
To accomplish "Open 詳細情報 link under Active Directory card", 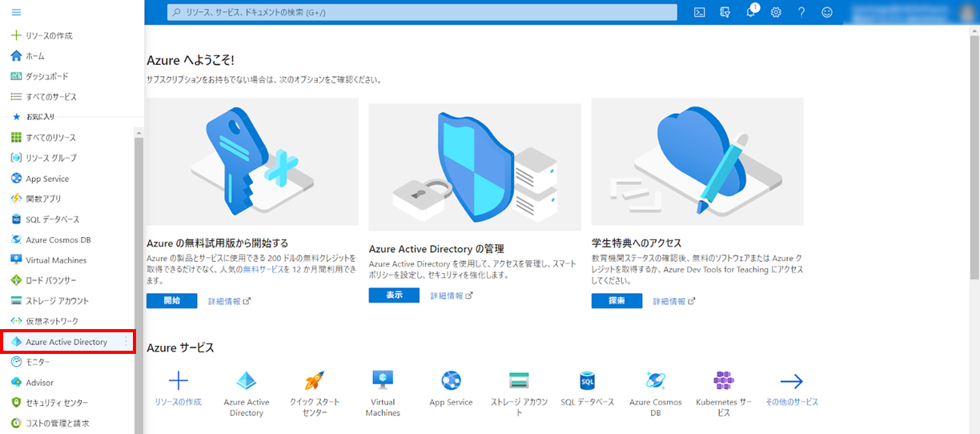I will 452,295.
